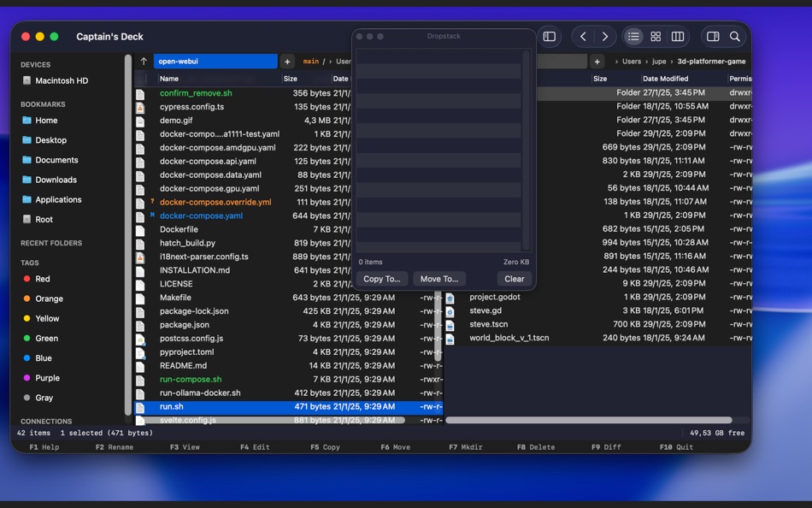Open search with the magnifier icon

(x=735, y=37)
